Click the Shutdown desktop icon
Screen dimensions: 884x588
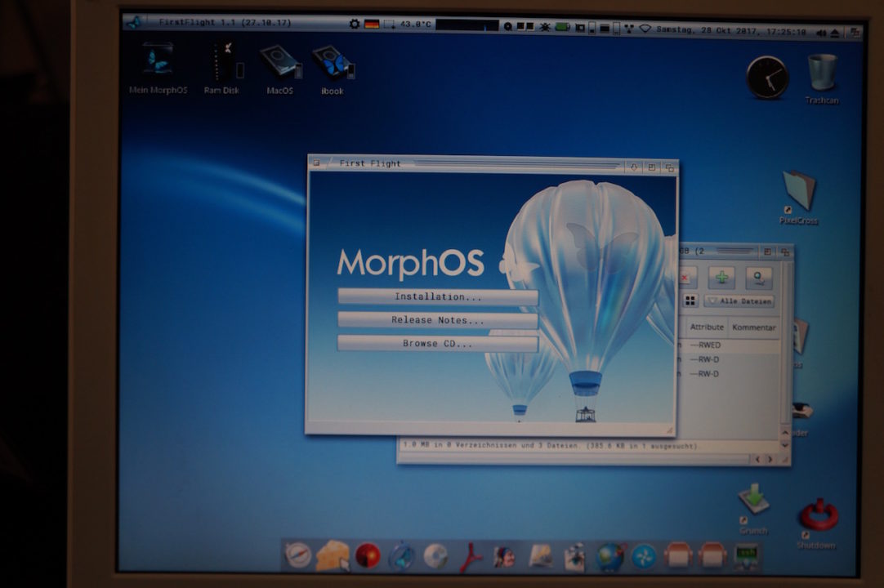(818, 523)
